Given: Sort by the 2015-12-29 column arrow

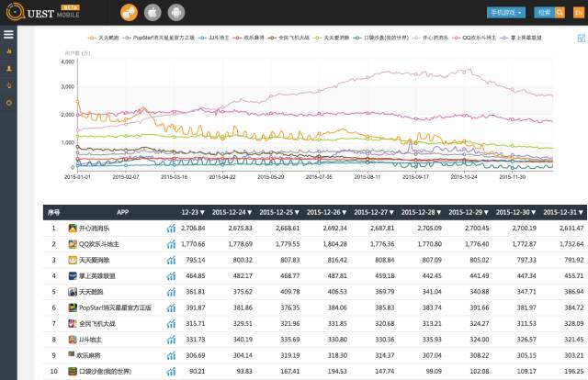Looking at the screenshot, I should tap(486, 212).
